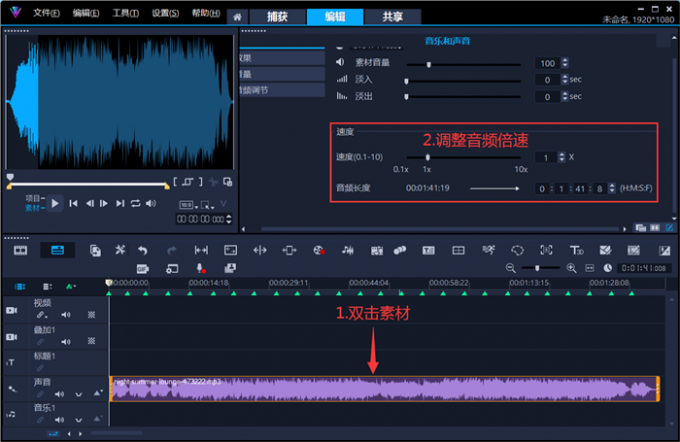
Task: Click the zoom out magnifier on timeline
Action: click(x=511, y=268)
